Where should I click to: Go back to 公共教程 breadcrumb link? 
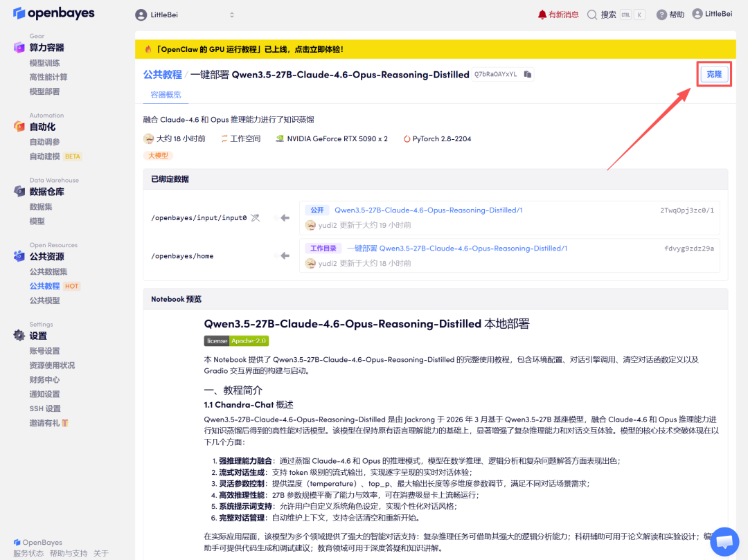coord(163,75)
